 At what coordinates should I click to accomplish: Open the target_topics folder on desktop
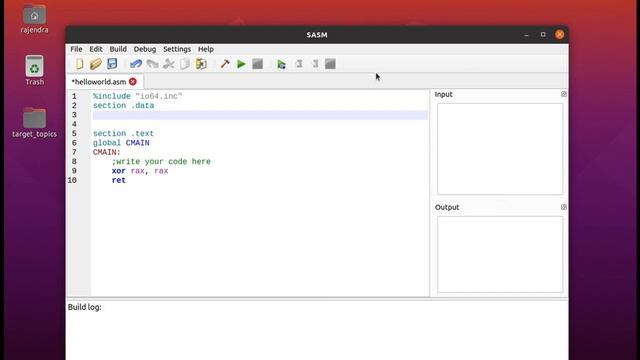(x=34, y=122)
